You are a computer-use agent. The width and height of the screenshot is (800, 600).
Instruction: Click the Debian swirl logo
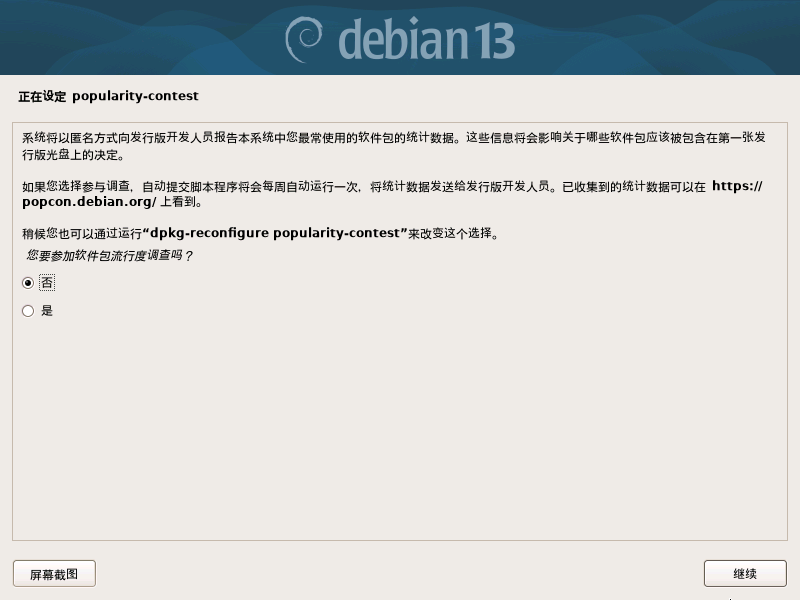pyautogui.click(x=304, y=39)
